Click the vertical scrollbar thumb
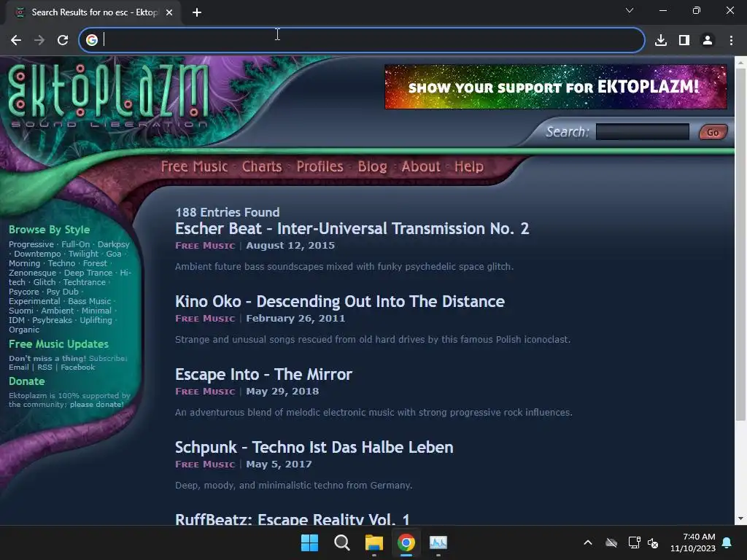The image size is (747, 560). 740,244
